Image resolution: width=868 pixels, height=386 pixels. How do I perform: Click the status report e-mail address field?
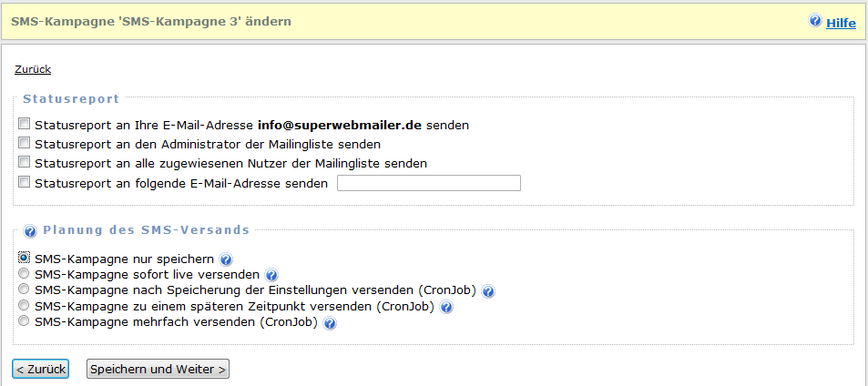pyautogui.click(x=428, y=183)
